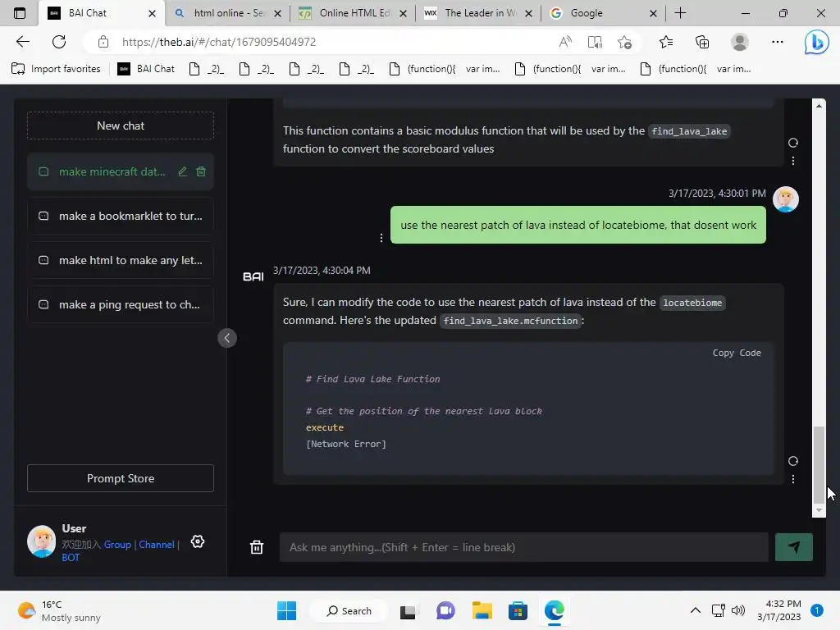The width and height of the screenshot is (840, 630).
Task: Open first (function(){ var im... bookmarklet
Action: pyautogui.click(x=444, y=69)
